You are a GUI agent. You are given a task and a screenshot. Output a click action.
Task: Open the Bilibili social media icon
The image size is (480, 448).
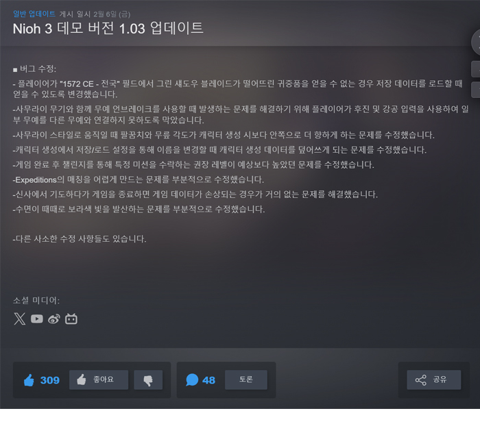click(x=71, y=319)
